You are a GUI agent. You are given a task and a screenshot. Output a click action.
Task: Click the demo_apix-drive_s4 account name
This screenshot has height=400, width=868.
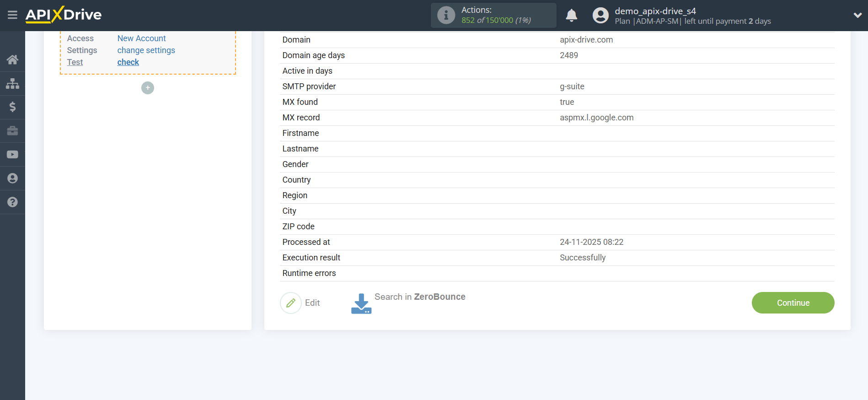(x=655, y=11)
